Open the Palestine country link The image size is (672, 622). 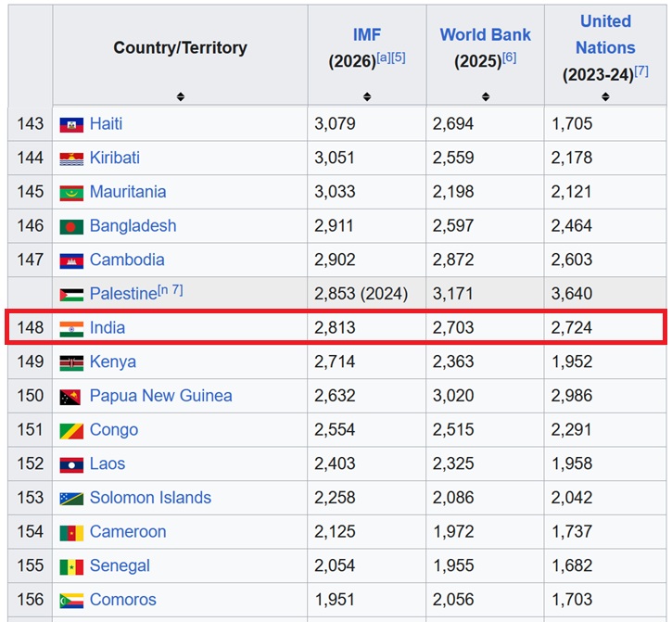pos(123,294)
